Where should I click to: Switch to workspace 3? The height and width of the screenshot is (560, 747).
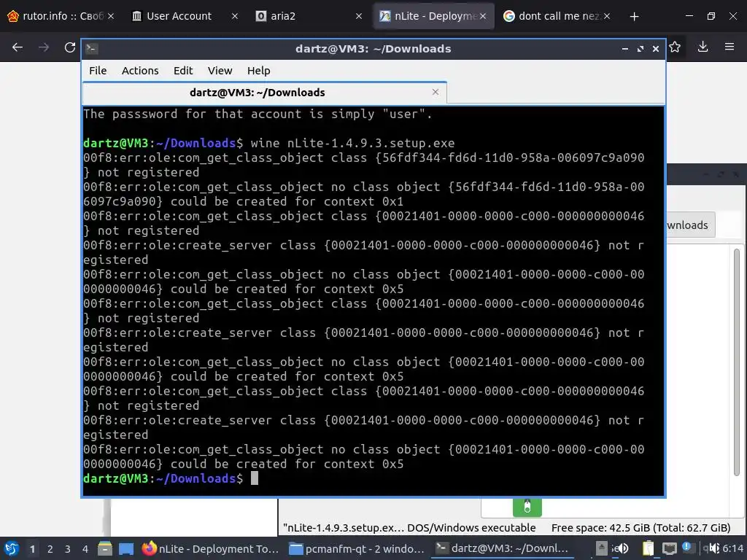(67, 549)
